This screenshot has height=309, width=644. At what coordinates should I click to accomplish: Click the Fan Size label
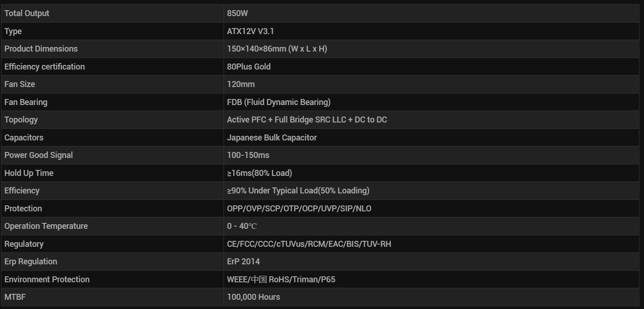20,84
